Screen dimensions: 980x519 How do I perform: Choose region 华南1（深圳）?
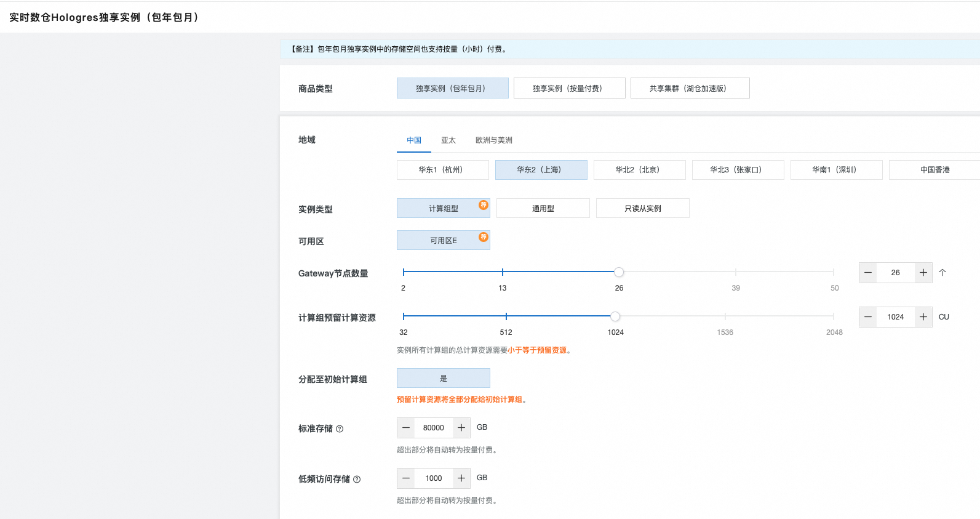pyautogui.click(x=837, y=170)
